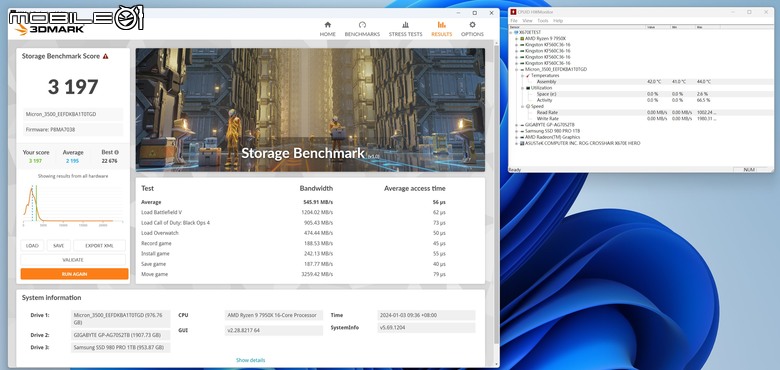
Task: Click the drive icon beside GIGABYTE GP-AG70S2TB
Action: click(x=522, y=125)
